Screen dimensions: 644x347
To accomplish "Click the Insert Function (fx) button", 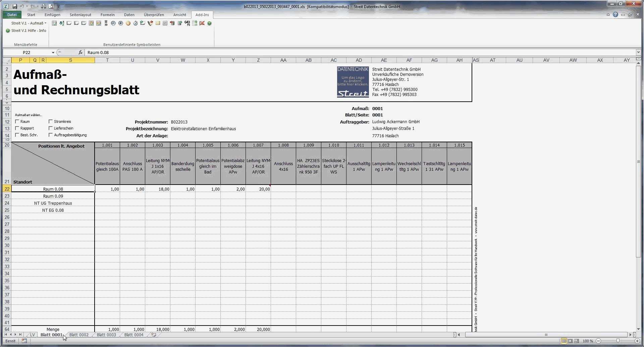I will (80, 52).
